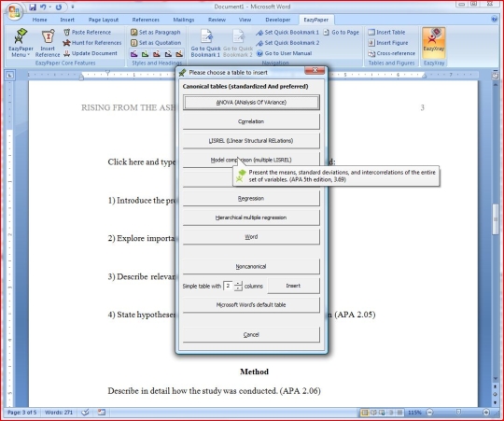This screenshot has height=421, width=504.
Task: Click Go to Quick Bookmark 1
Action: pos(205,43)
